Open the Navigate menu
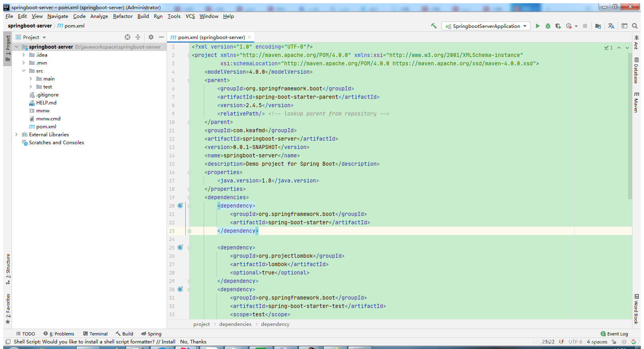This screenshot has height=349, width=644. [58, 16]
